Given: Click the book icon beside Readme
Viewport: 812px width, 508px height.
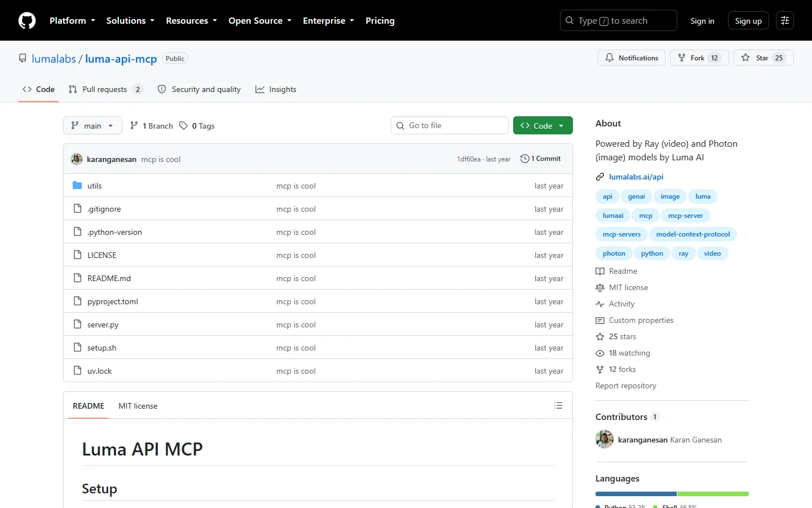Looking at the screenshot, I should pos(600,271).
